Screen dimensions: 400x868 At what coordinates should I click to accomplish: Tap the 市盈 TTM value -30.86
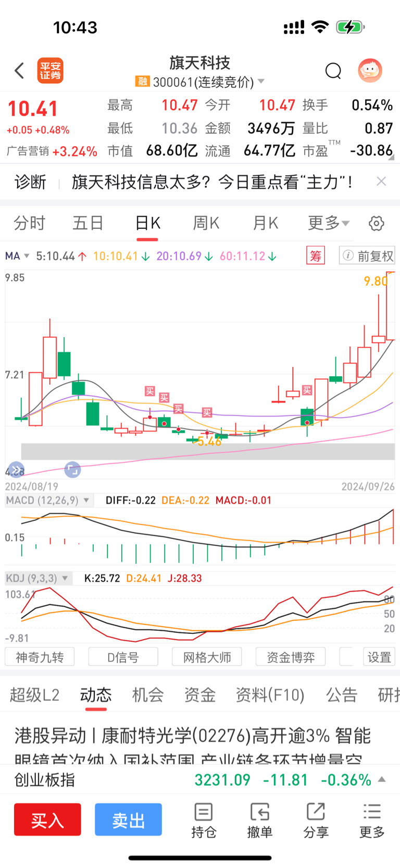click(x=371, y=151)
